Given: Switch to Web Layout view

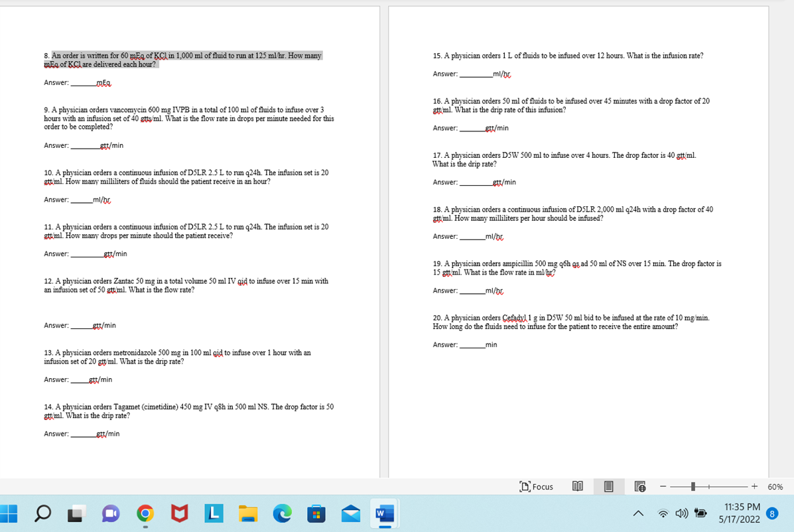Looking at the screenshot, I should (x=640, y=486).
